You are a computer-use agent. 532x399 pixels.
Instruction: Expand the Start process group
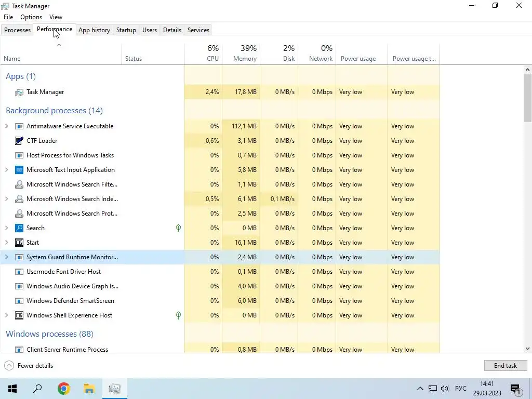click(6, 243)
